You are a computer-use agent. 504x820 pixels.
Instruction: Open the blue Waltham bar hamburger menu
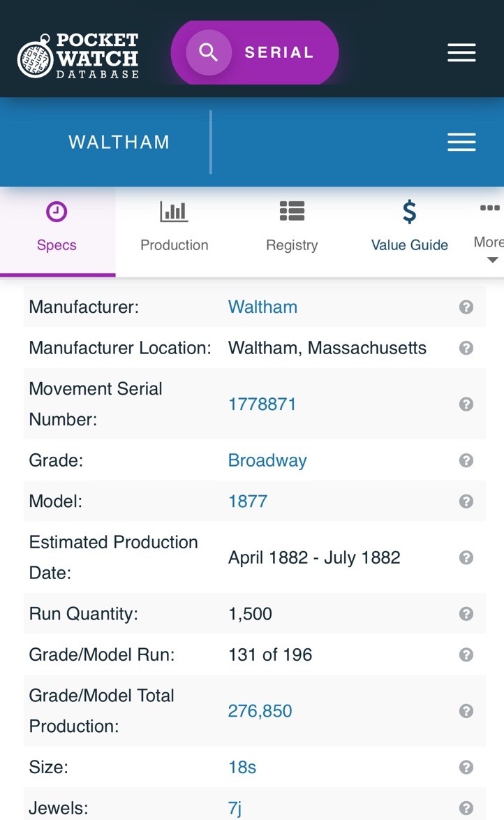point(461,142)
